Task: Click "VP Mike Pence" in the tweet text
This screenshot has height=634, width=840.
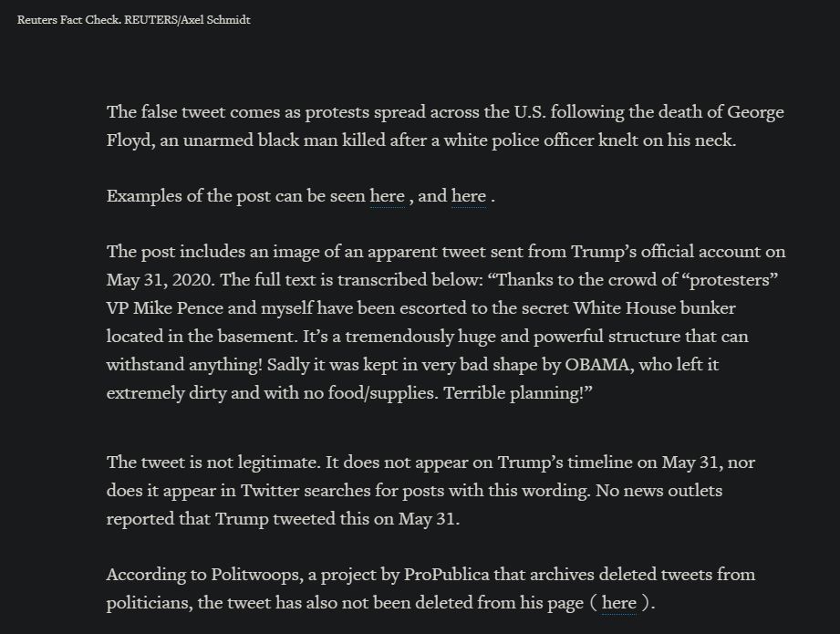Action: pyautogui.click(x=164, y=308)
